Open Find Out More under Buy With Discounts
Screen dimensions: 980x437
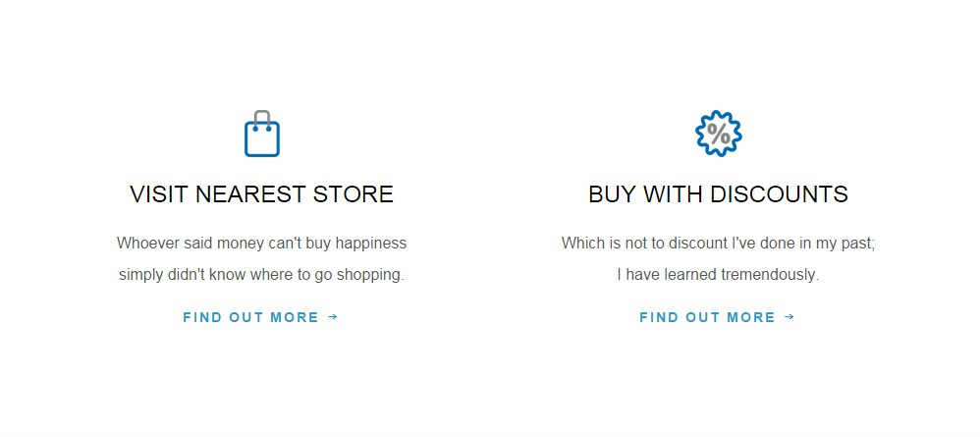pyautogui.click(x=717, y=317)
